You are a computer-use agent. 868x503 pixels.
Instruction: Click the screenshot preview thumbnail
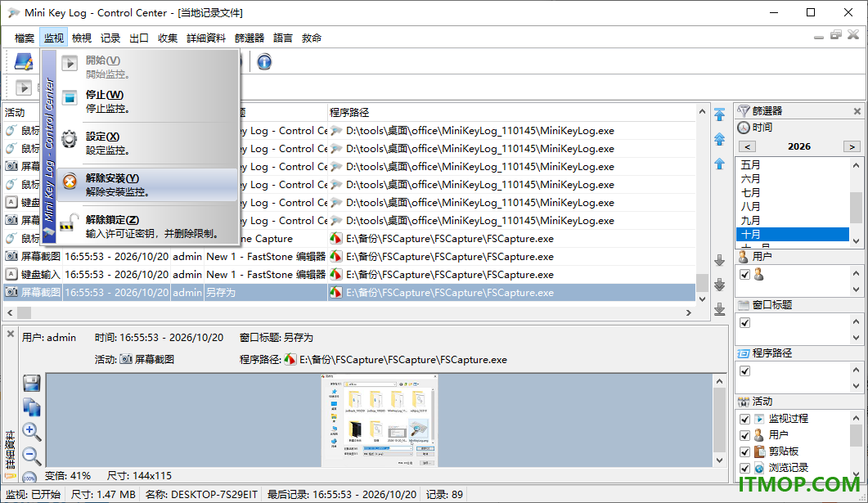tap(380, 420)
